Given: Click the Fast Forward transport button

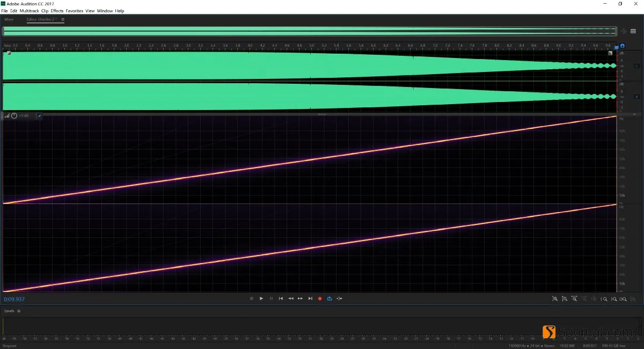Looking at the screenshot, I should [x=301, y=299].
